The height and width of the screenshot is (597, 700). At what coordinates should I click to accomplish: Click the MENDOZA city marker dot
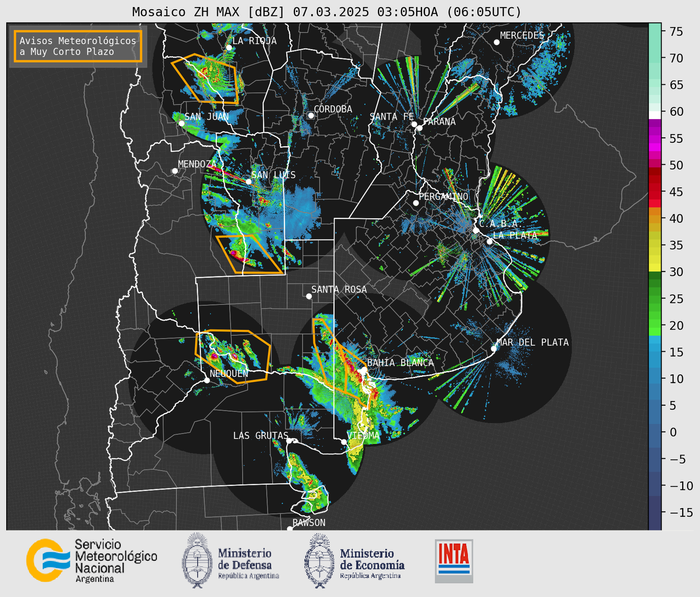coord(175,171)
